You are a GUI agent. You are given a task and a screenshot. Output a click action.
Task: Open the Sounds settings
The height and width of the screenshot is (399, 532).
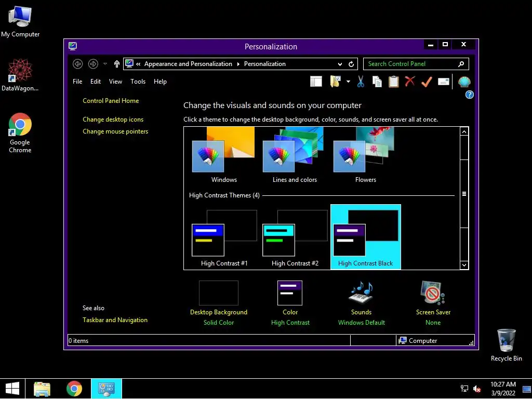click(x=362, y=303)
